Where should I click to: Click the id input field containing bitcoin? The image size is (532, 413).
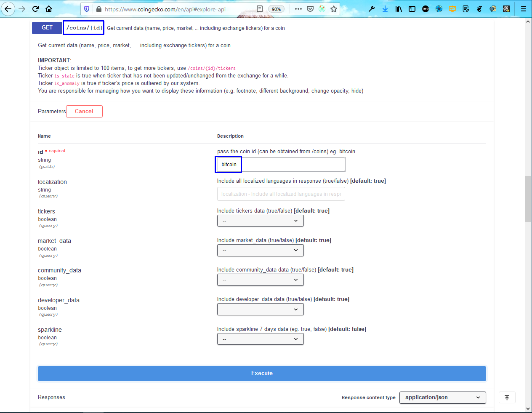(281, 165)
